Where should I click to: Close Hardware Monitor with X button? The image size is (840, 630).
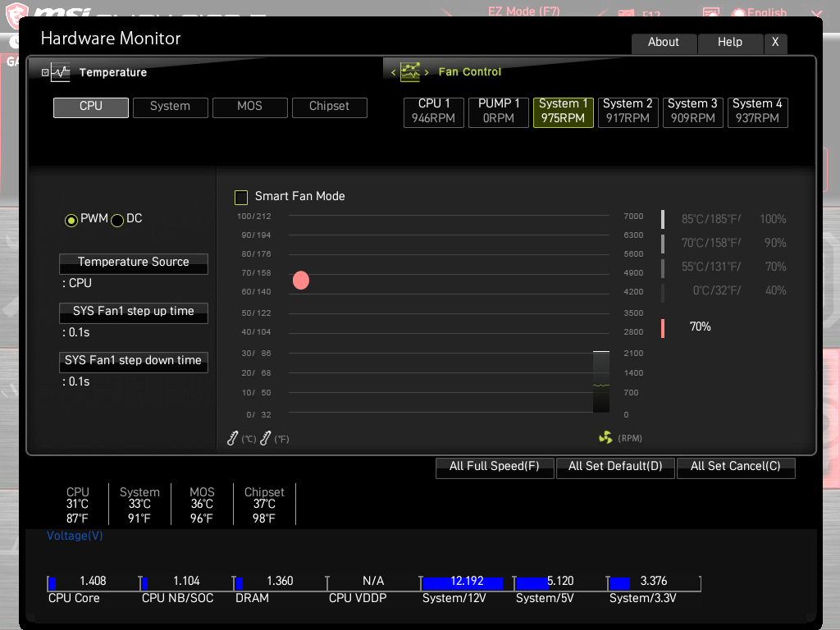(x=775, y=43)
